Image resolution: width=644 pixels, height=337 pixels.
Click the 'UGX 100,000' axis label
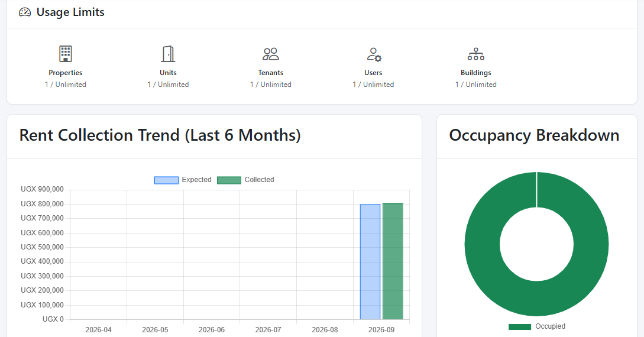(43, 305)
